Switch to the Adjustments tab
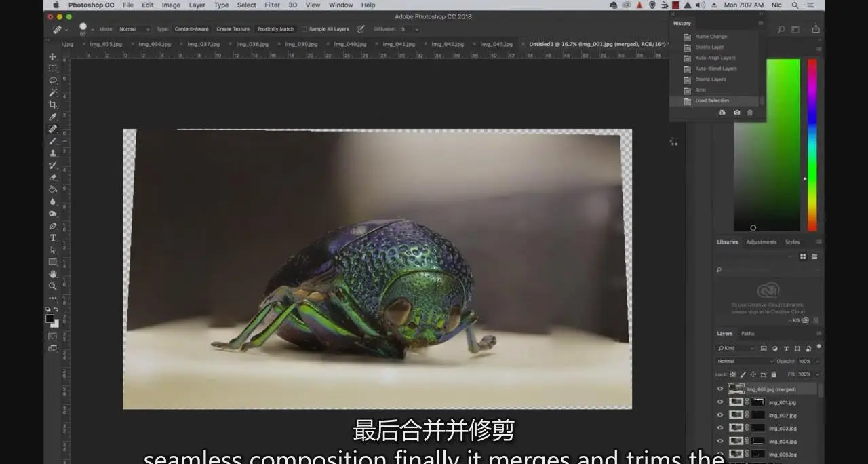The height and width of the screenshot is (464, 868). (763, 241)
